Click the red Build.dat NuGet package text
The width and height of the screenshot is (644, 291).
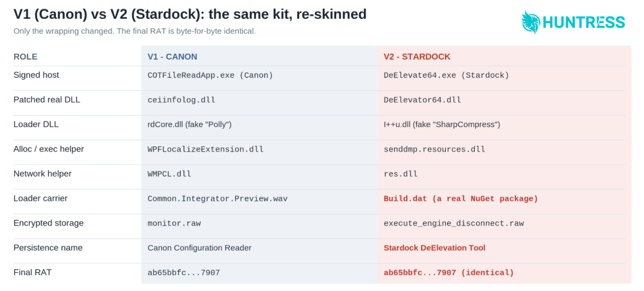pos(461,199)
